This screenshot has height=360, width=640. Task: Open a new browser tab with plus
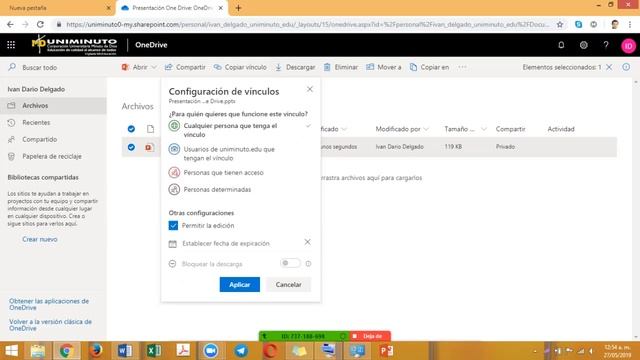pos(238,8)
